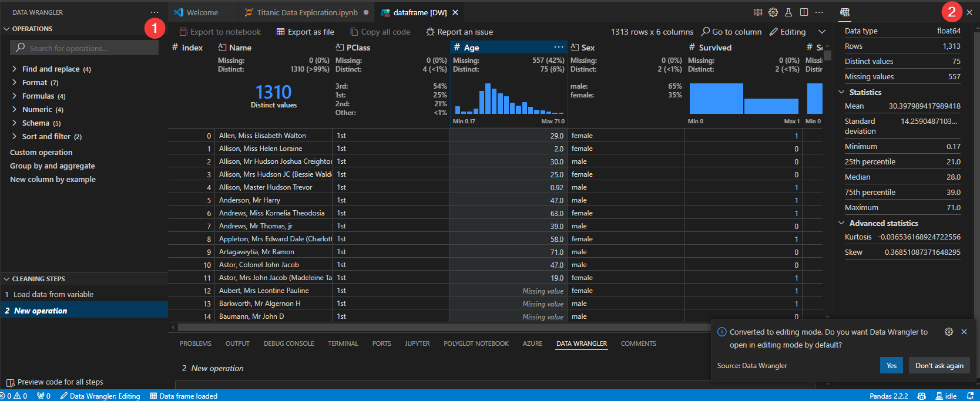Image resolution: width=980 pixels, height=401 pixels.
Task: Click the beaker icon in editor toolbar
Action: click(788, 12)
